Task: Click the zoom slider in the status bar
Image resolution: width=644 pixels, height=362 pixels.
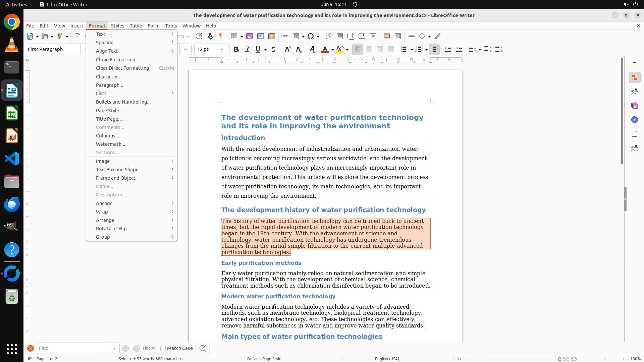Action: [x=604, y=359]
